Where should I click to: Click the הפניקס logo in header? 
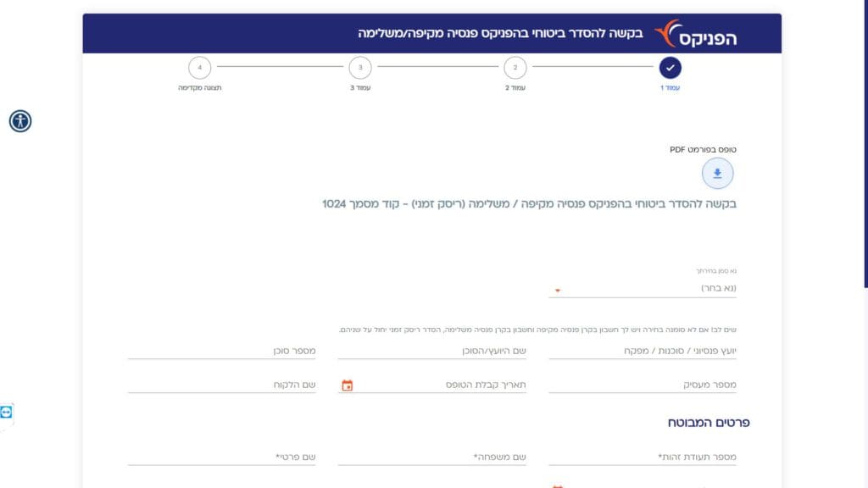[697, 34]
